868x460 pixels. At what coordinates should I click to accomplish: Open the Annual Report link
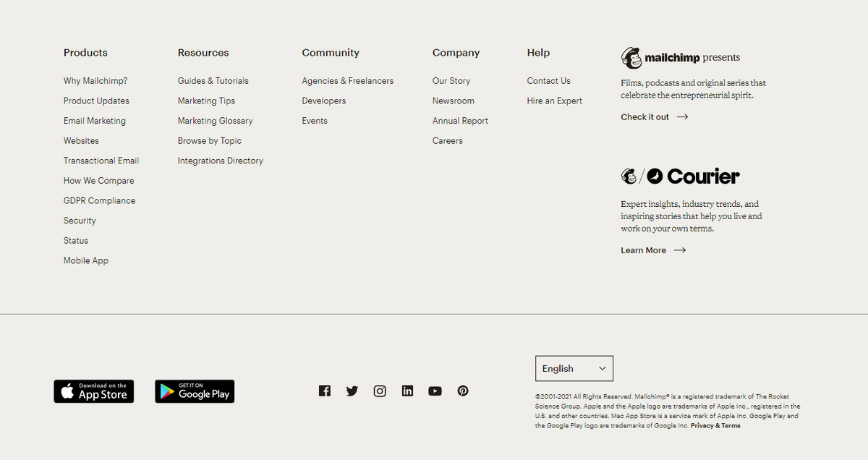tap(460, 121)
